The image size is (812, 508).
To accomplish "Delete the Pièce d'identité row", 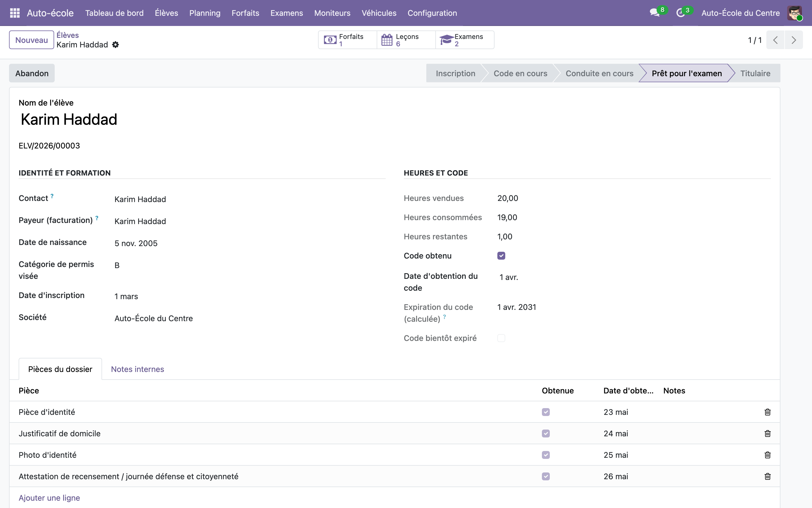I will [767, 412].
